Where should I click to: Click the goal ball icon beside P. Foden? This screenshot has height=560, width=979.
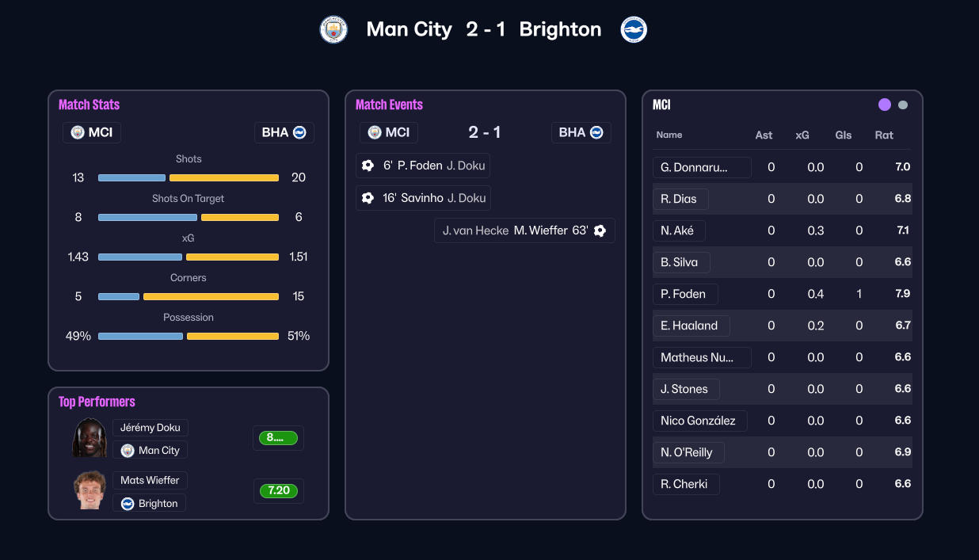tap(368, 166)
